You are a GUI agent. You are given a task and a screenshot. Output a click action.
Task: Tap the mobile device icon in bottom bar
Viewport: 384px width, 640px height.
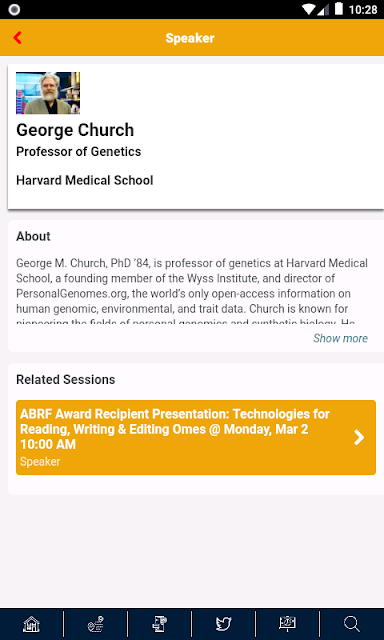tap(160, 624)
